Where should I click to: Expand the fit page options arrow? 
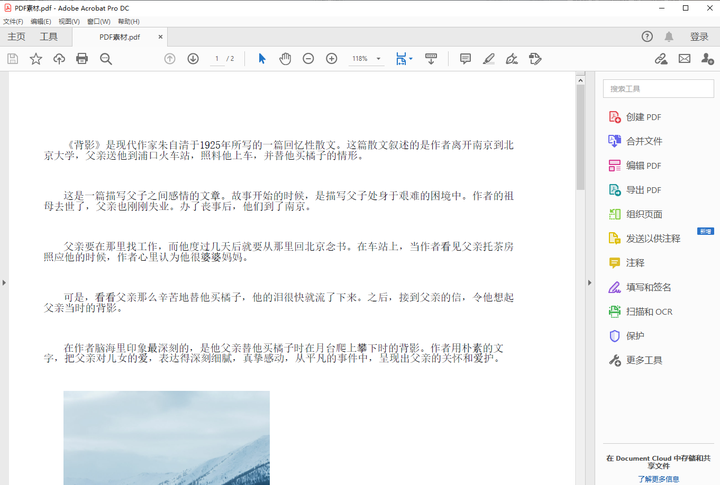pyautogui.click(x=411, y=58)
